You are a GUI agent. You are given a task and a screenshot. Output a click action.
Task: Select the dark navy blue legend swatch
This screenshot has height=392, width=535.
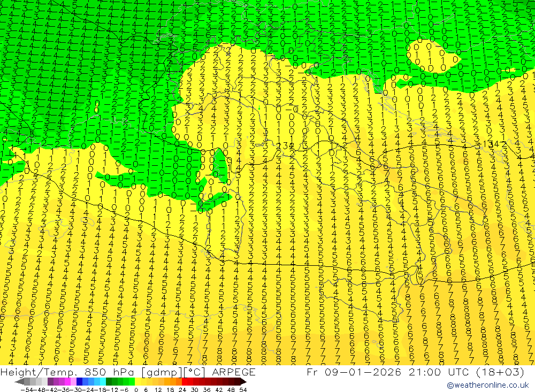click(x=79, y=382)
